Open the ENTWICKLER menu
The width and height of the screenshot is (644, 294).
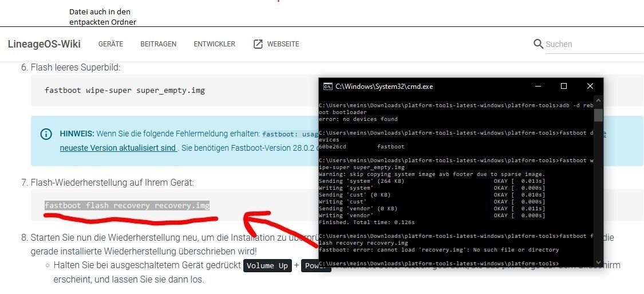pos(215,44)
